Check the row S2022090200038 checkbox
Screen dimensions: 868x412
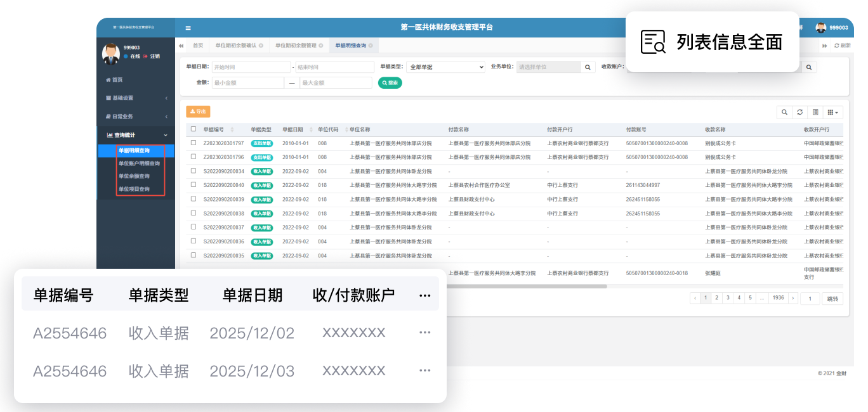[194, 213]
